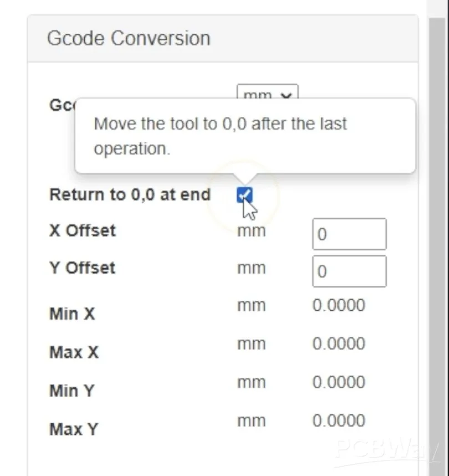The image size is (449, 476).
Task: Click the Max Y label
Action: coord(74,429)
